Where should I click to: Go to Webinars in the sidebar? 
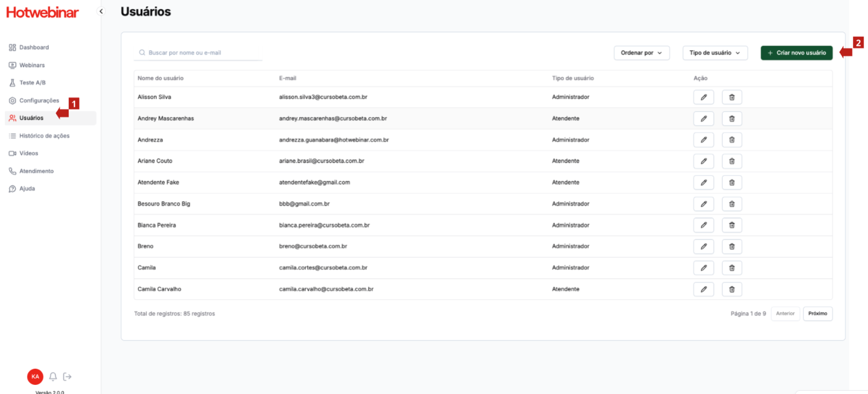click(x=32, y=65)
